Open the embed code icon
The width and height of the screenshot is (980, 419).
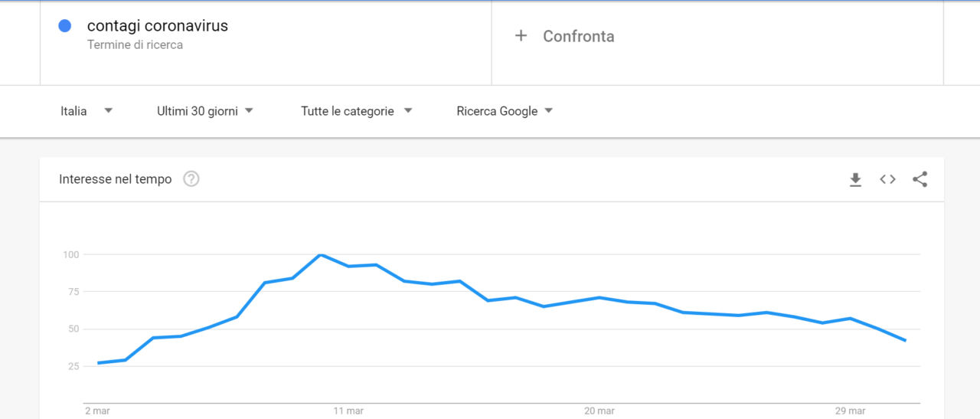pos(887,179)
